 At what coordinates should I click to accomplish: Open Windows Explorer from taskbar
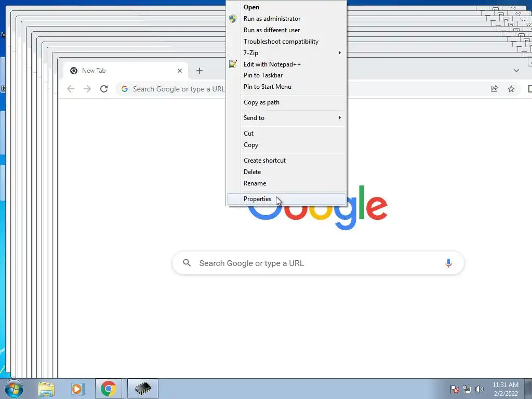[46, 389]
